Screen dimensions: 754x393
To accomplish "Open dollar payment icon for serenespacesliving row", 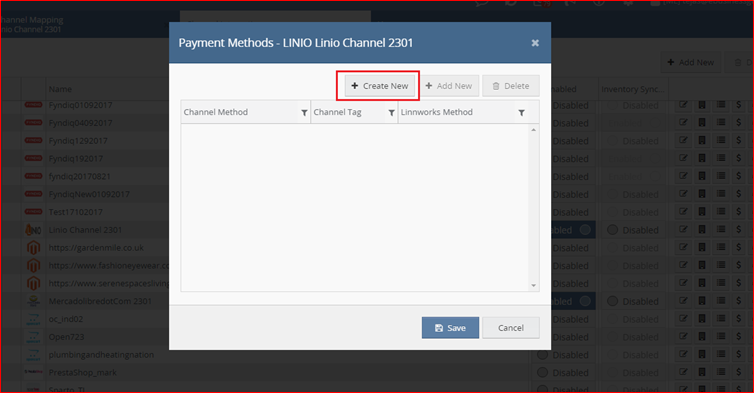I will coord(739,283).
